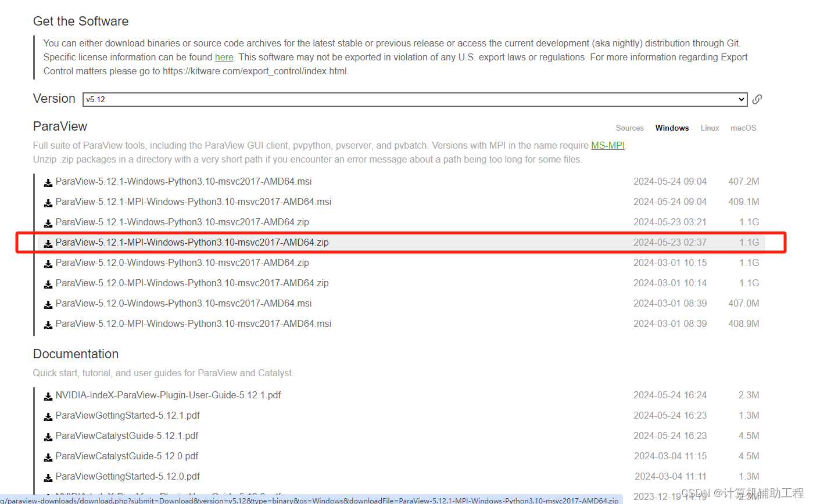
Task: Click the 'Get the Software' heading
Action: pyautogui.click(x=81, y=21)
